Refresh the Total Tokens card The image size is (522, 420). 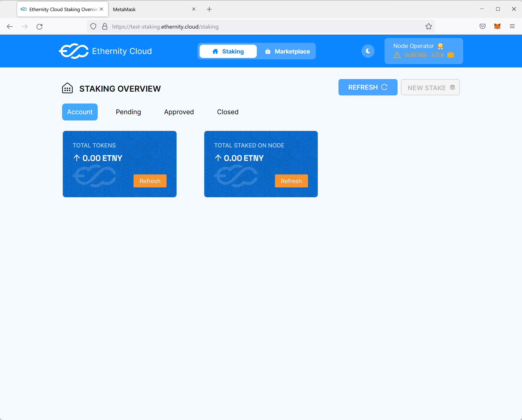(x=150, y=181)
